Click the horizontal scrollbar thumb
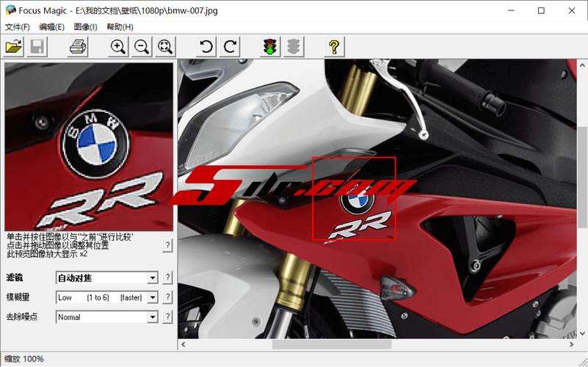Viewport: 588px width, 367px height. tap(332, 344)
